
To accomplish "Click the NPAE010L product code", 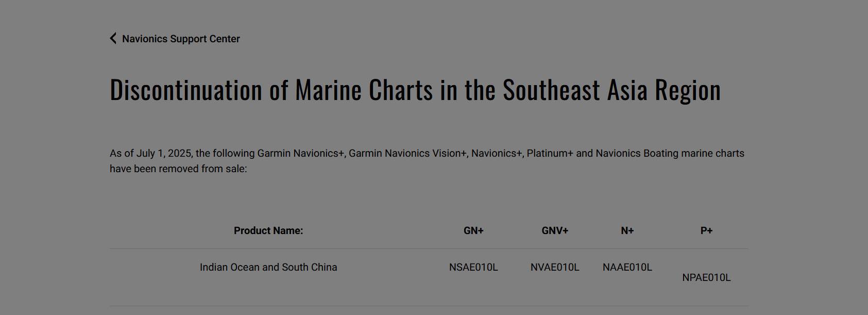I will [x=706, y=278].
